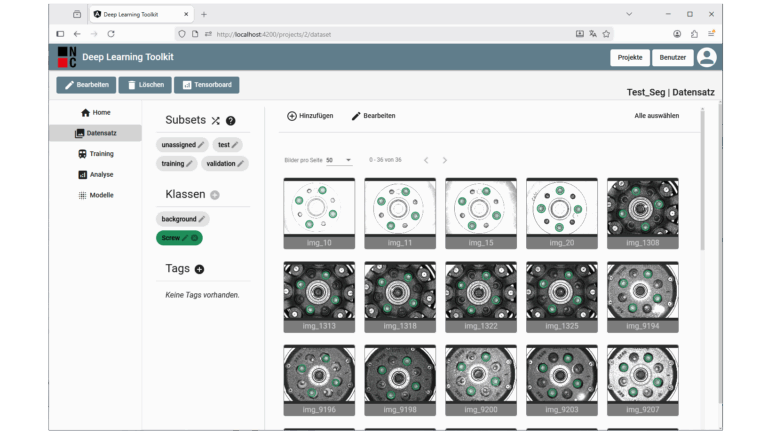Screen dimensions: 768x432
Task: Click the pencil icon on unassigned subset
Action: tap(201, 145)
